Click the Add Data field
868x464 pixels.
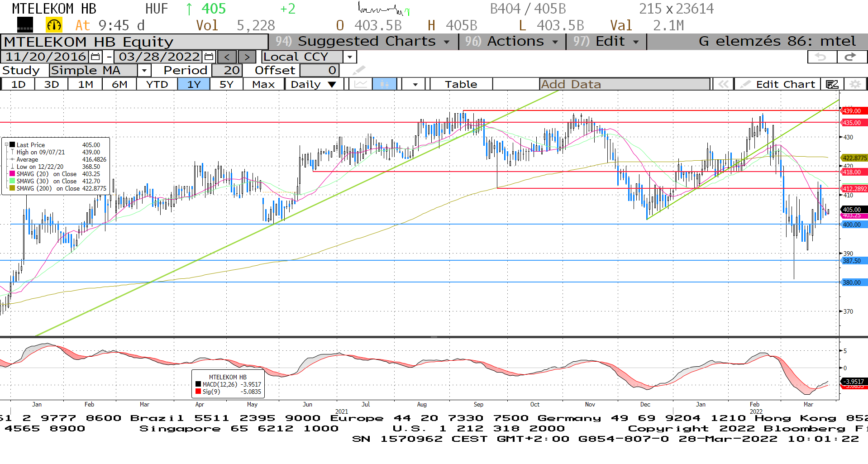625,84
